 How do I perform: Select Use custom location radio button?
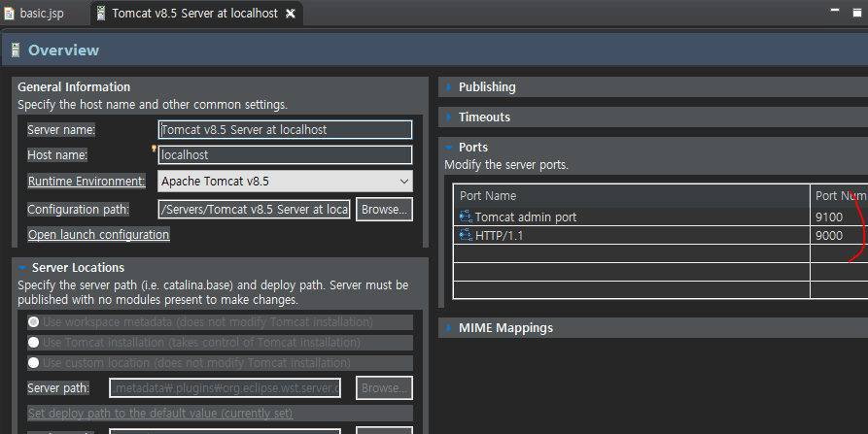tap(34, 363)
